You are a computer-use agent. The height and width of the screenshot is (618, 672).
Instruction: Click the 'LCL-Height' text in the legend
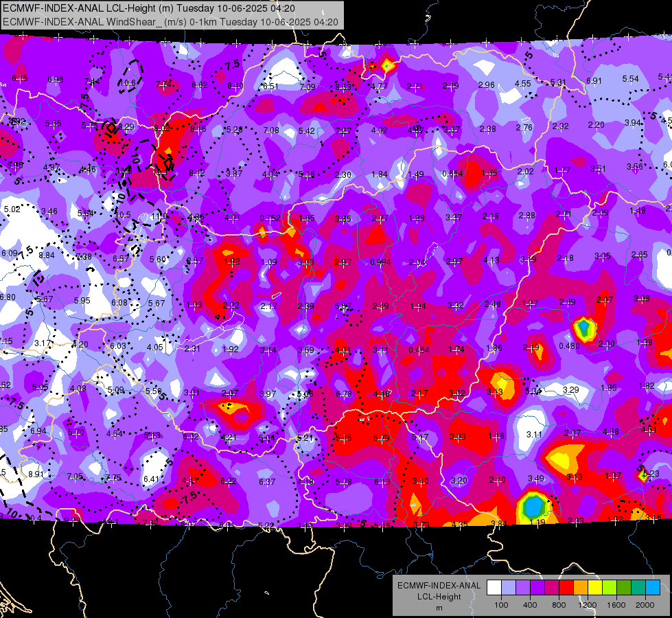[439, 597]
